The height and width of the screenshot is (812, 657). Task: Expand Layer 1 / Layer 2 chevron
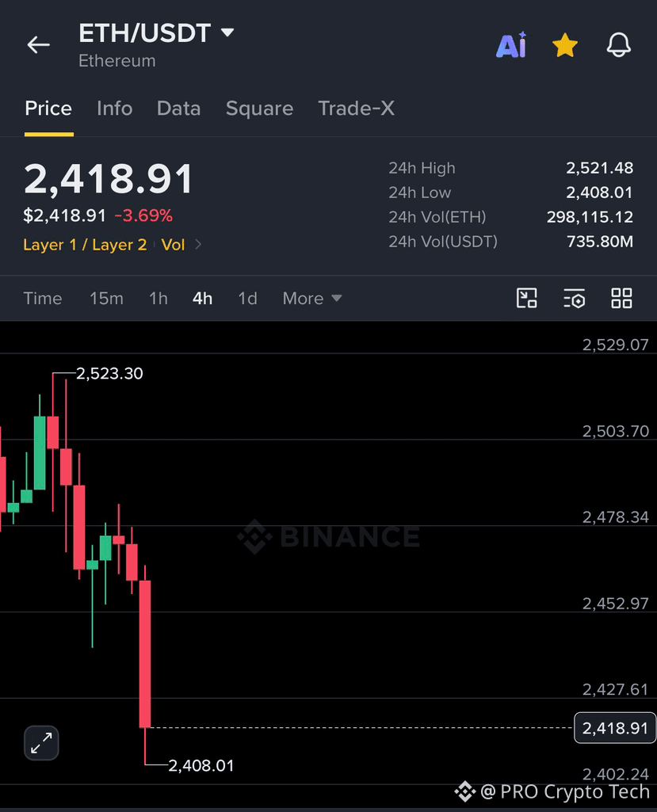(198, 245)
